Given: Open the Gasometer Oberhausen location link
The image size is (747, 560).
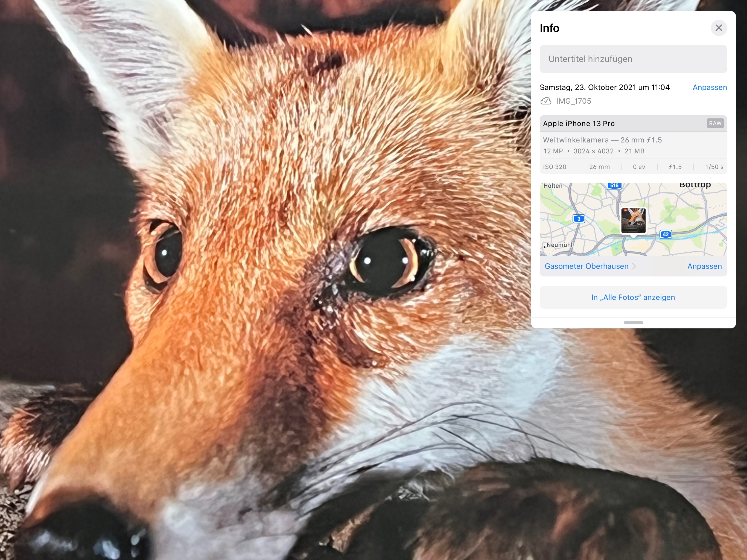Looking at the screenshot, I should click(586, 266).
